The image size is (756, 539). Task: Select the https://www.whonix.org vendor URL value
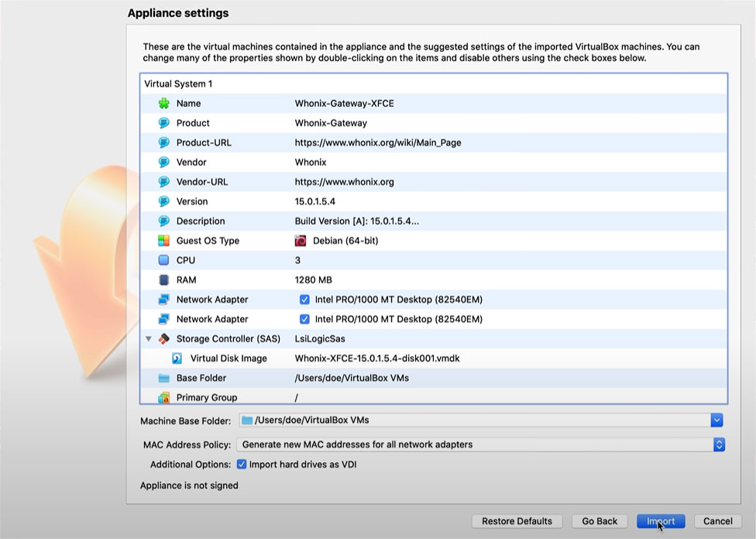(x=344, y=182)
